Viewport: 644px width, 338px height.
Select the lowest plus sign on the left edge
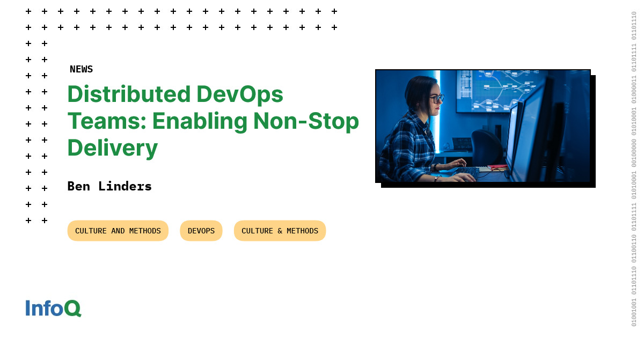coord(28,220)
